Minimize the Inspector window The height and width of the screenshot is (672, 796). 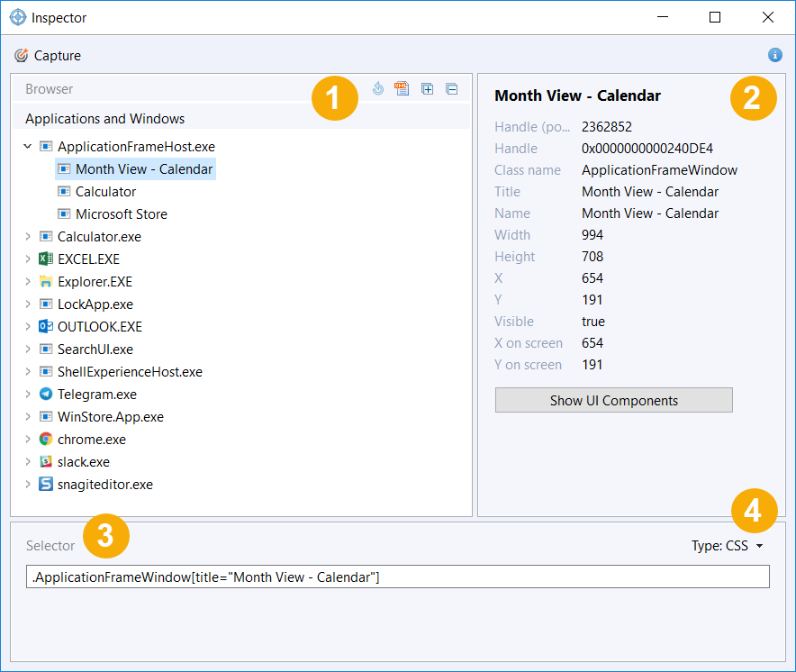click(x=662, y=17)
